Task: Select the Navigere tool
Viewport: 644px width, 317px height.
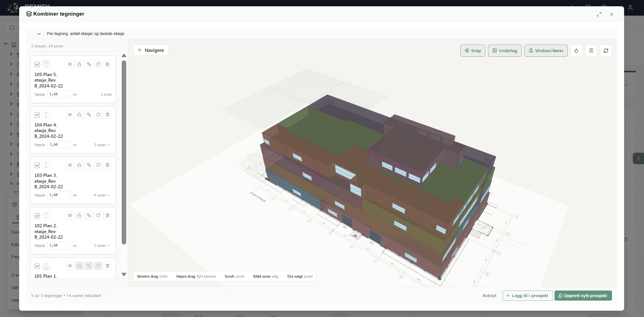Action: coord(151,50)
